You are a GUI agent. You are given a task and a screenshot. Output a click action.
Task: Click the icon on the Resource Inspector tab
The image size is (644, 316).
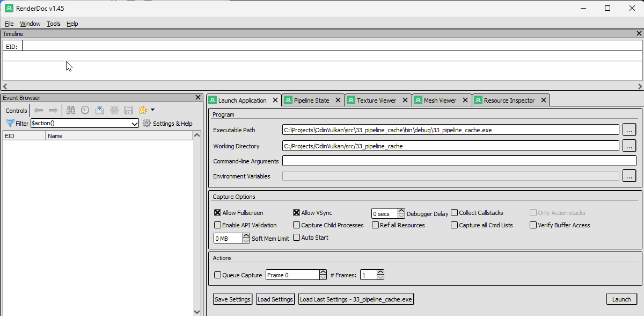479,100
